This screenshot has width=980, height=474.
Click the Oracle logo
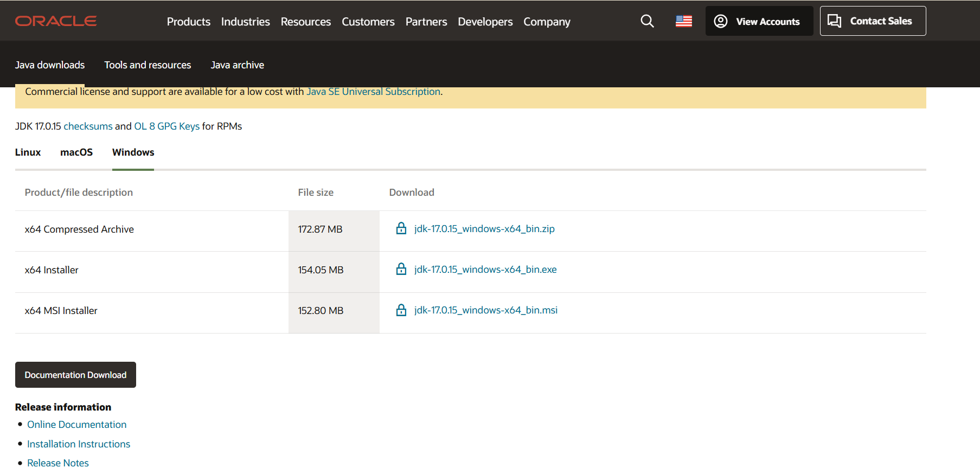pyautogui.click(x=56, y=21)
